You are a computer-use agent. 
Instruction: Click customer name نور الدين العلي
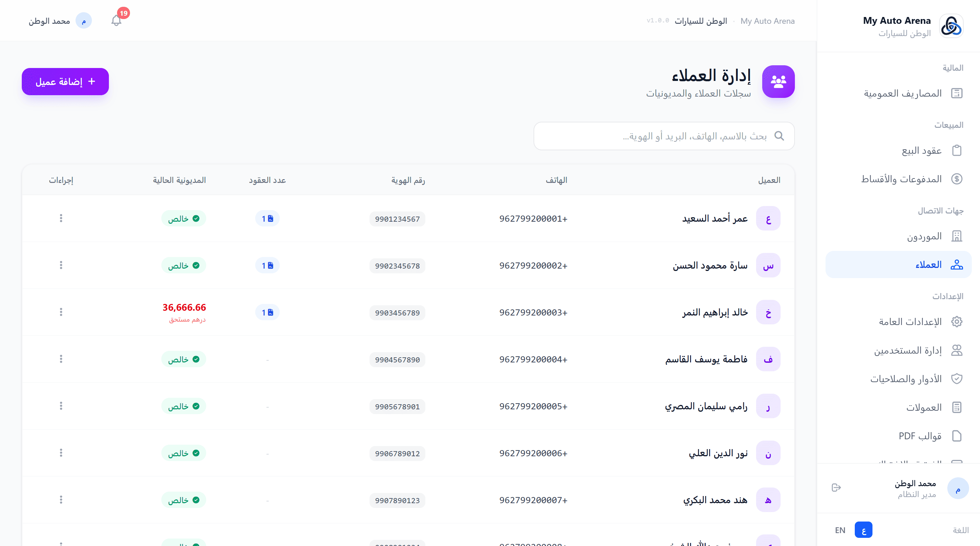click(718, 453)
